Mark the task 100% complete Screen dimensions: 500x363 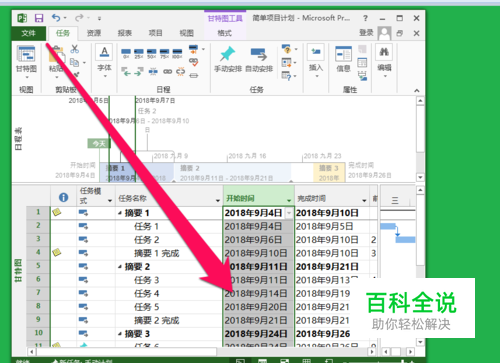click(177, 53)
